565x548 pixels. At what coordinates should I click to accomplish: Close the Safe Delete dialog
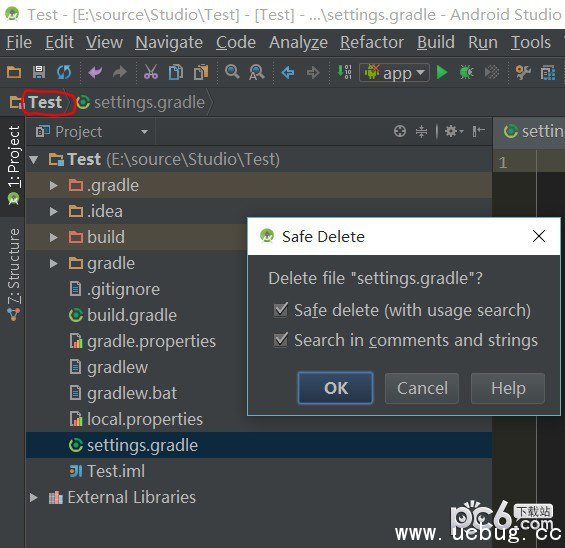[x=539, y=236]
